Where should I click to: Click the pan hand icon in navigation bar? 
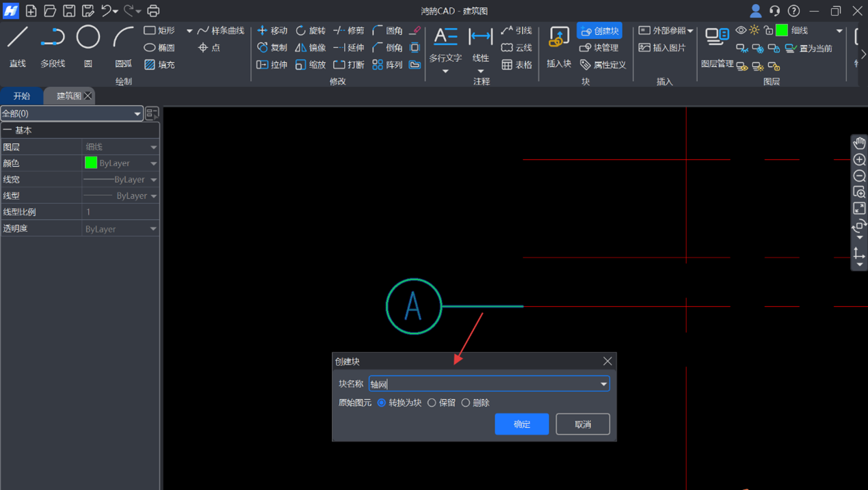pyautogui.click(x=859, y=143)
